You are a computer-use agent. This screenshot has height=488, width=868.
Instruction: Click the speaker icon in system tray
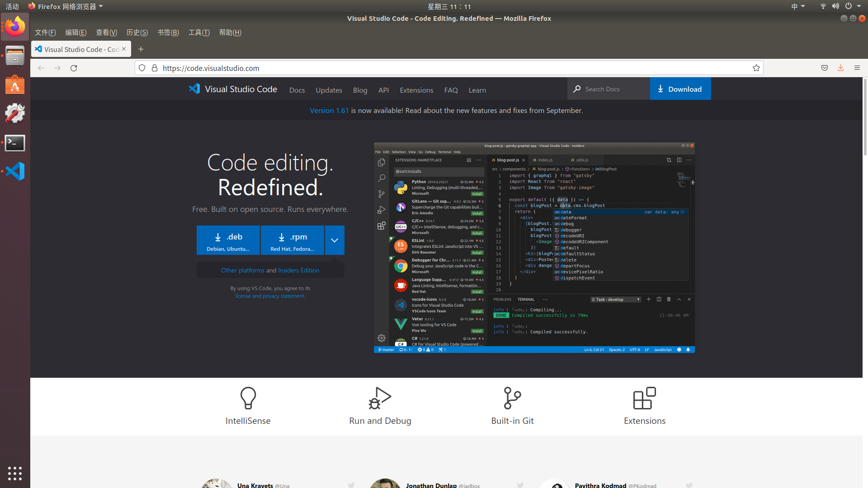click(x=835, y=6)
